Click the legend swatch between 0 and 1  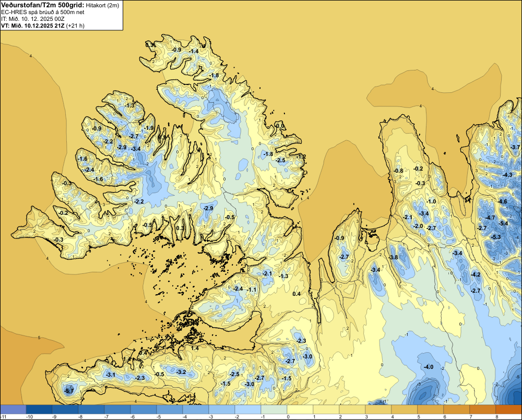coord(300,410)
